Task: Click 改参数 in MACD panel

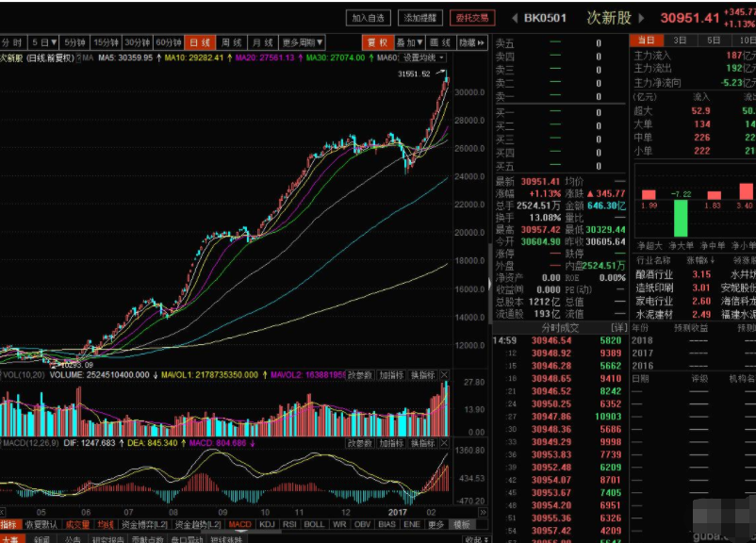Action: click(360, 443)
